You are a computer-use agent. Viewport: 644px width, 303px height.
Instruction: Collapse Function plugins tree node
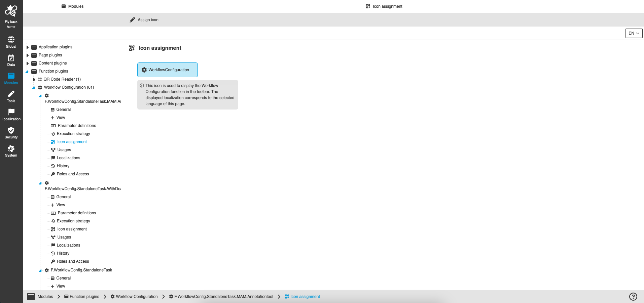point(27,72)
